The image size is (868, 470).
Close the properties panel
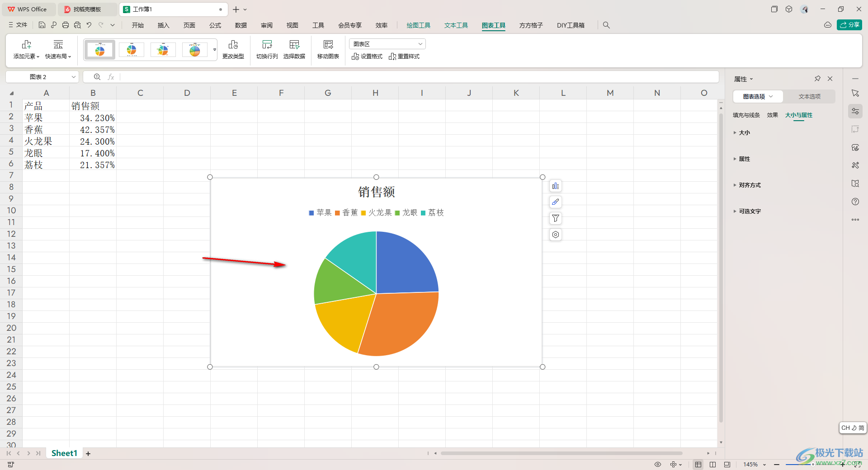click(830, 79)
